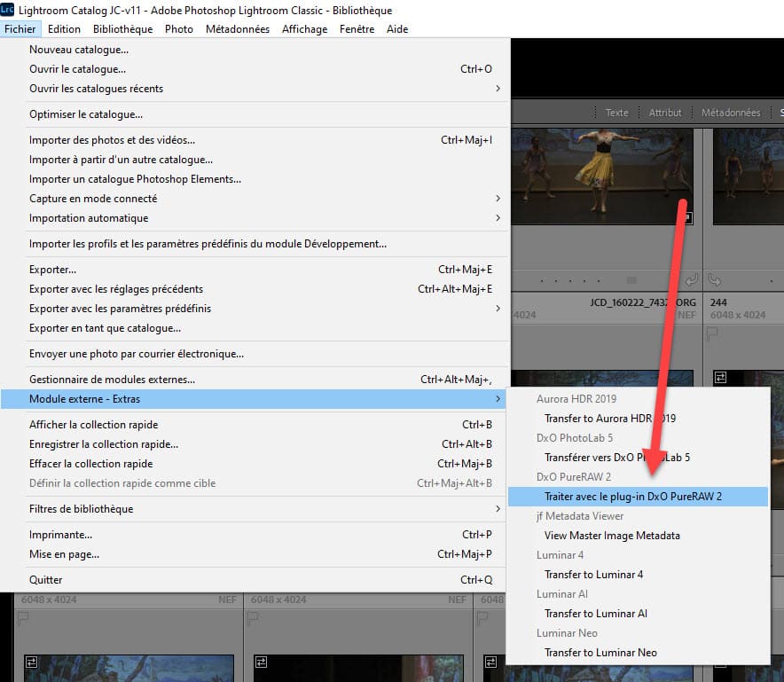Select Transfer to Aurora HDR 2019
The image size is (784, 682).
pyautogui.click(x=638, y=419)
